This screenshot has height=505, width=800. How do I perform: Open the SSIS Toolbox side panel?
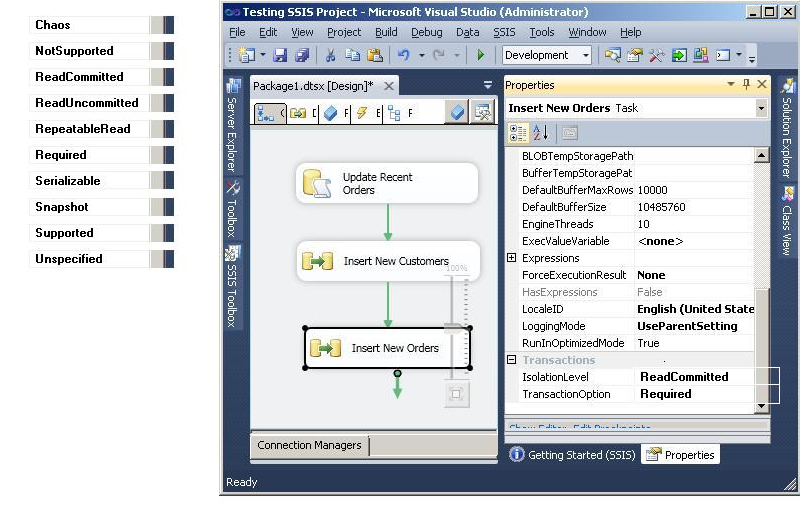(x=233, y=287)
